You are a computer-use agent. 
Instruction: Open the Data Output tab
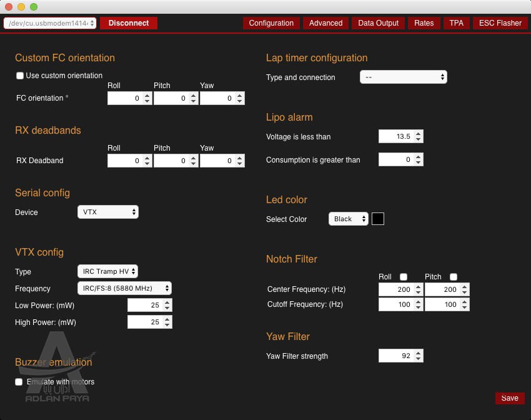[x=379, y=23]
